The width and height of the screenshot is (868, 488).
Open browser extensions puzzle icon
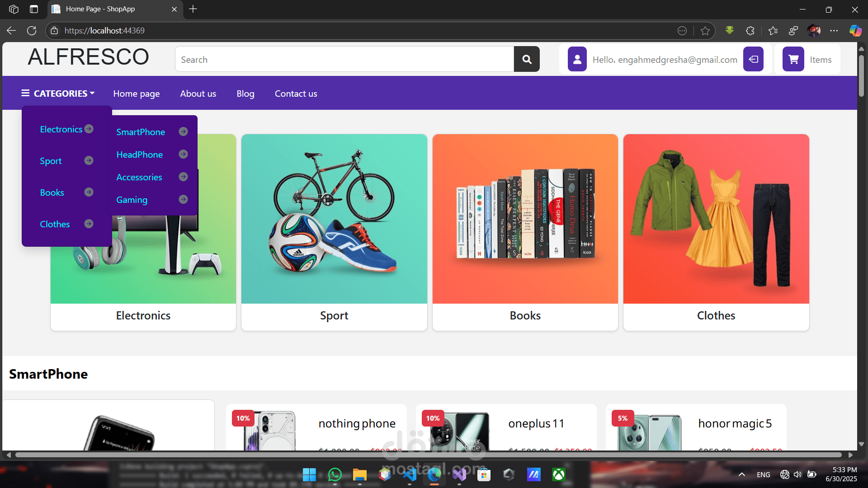[750, 31]
